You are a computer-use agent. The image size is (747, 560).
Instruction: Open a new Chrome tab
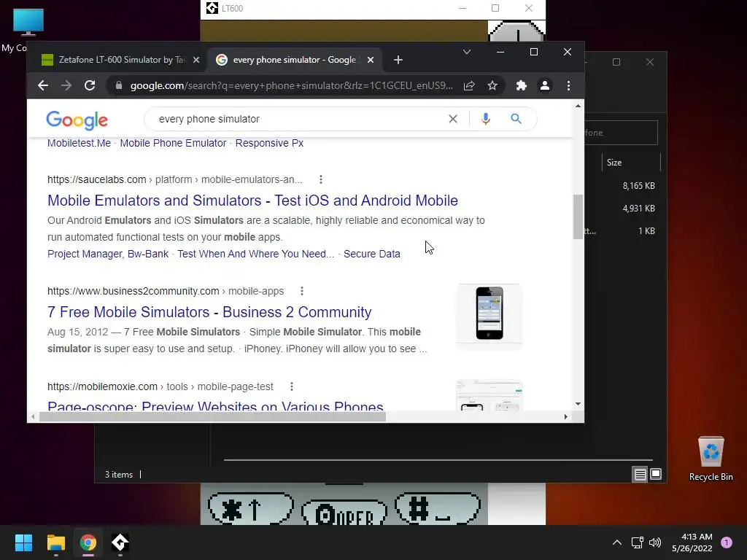398,60
